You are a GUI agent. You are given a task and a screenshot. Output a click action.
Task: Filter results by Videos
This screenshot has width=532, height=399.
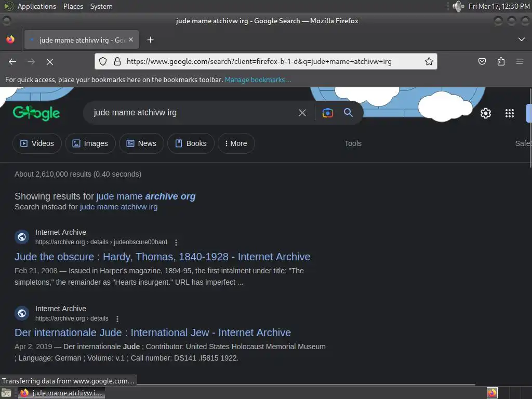click(37, 143)
